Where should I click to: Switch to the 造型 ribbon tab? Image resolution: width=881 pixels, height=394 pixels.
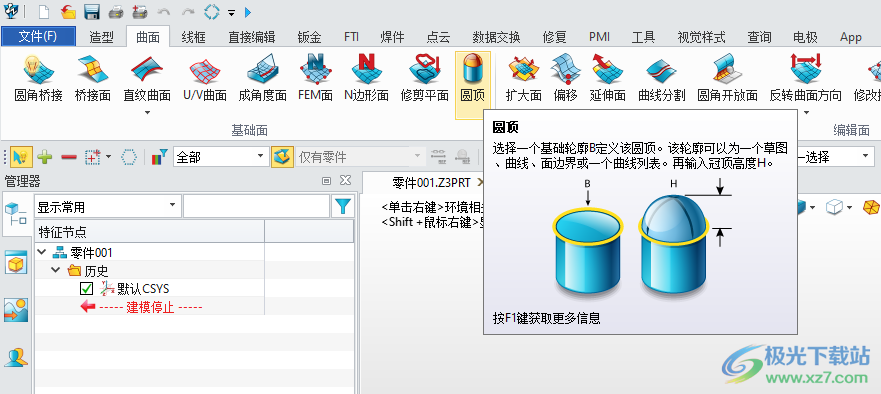pos(101,37)
